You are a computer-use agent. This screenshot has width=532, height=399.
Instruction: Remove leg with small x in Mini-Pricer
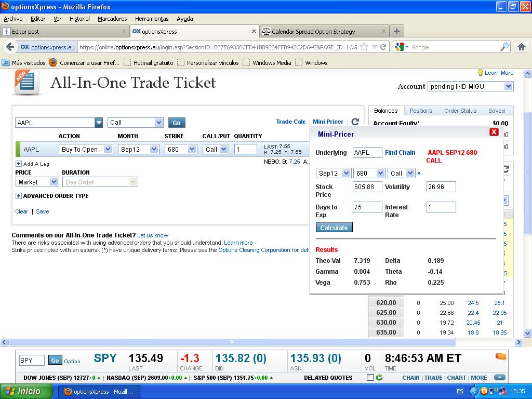click(x=419, y=174)
